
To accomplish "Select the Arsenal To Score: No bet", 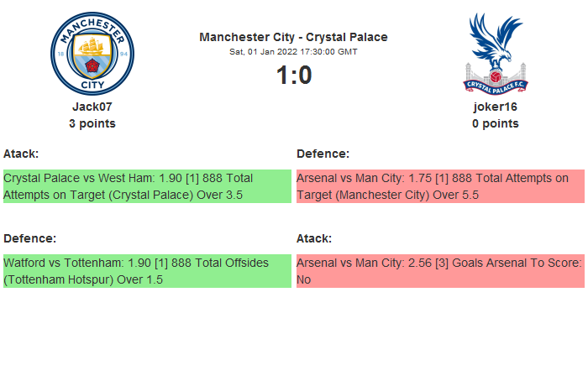I will (440, 271).
